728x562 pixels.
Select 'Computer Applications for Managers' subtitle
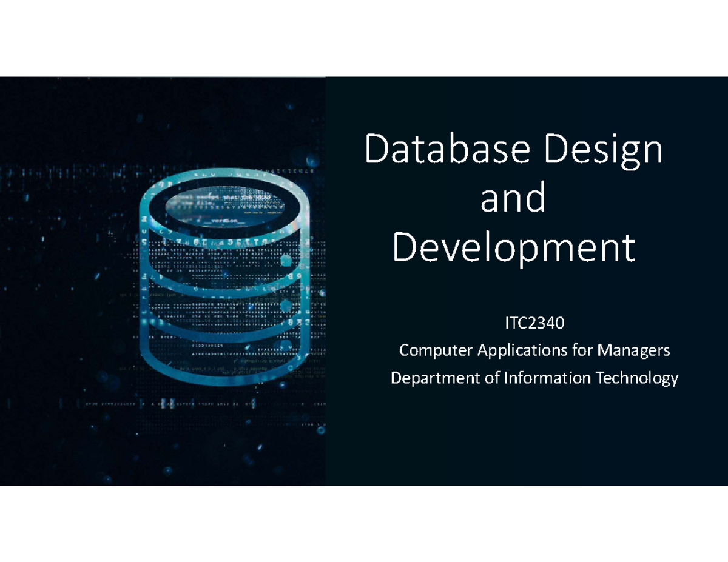534,350
